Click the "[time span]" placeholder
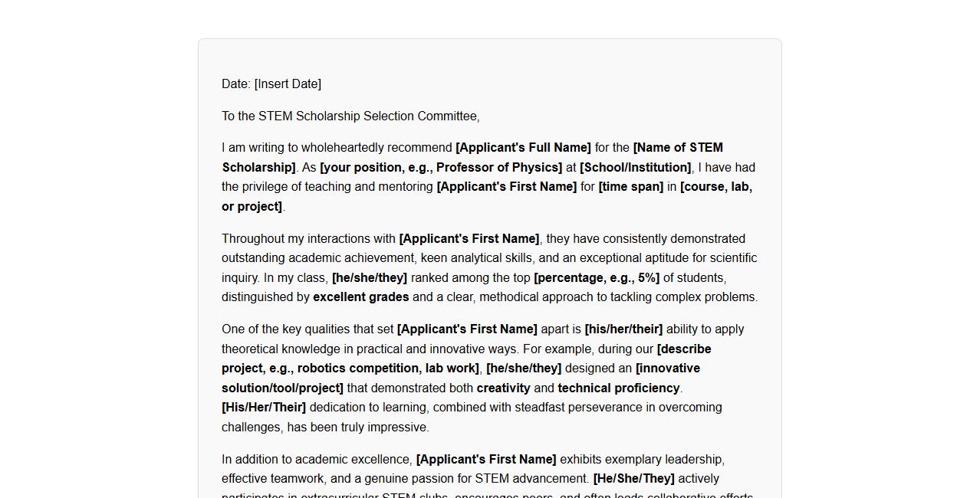This screenshot has height=498, width=980. click(630, 187)
